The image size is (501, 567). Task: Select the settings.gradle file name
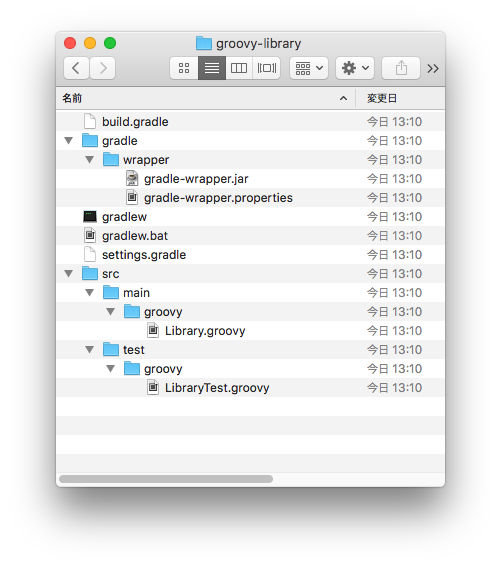click(x=144, y=255)
